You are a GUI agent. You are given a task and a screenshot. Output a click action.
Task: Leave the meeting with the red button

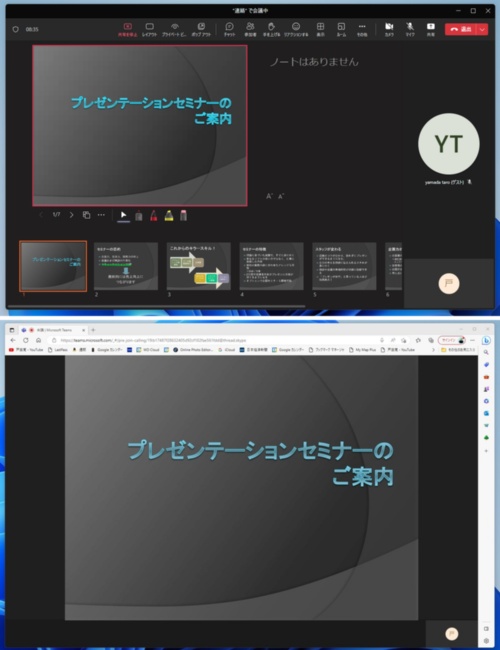[x=461, y=29]
